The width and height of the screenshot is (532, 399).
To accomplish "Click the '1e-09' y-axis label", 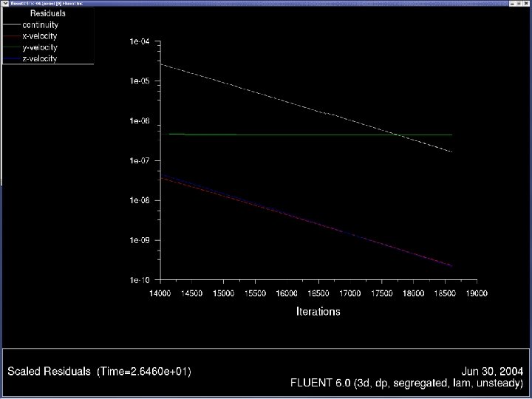I will (x=140, y=240).
